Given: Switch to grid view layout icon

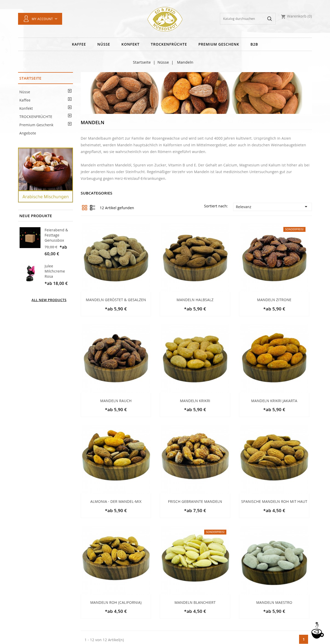Looking at the screenshot, I should [85, 208].
